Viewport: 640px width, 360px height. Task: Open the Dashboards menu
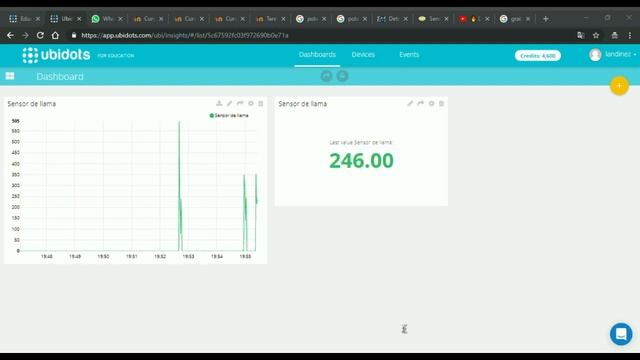coord(317,55)
